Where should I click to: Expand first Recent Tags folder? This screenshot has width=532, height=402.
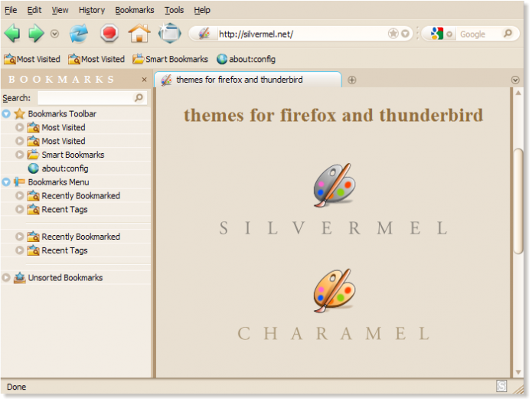20,209
